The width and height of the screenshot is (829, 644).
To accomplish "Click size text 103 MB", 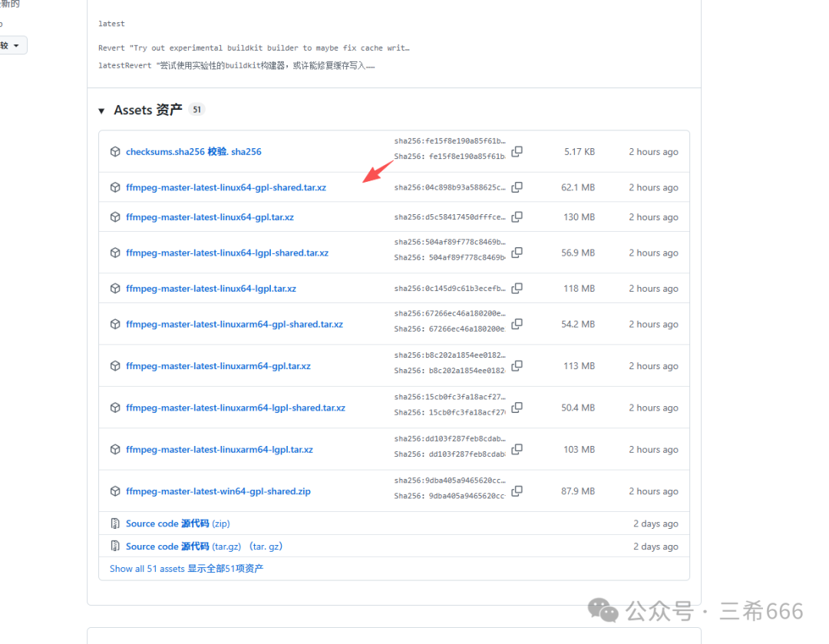I will (579, 450).
